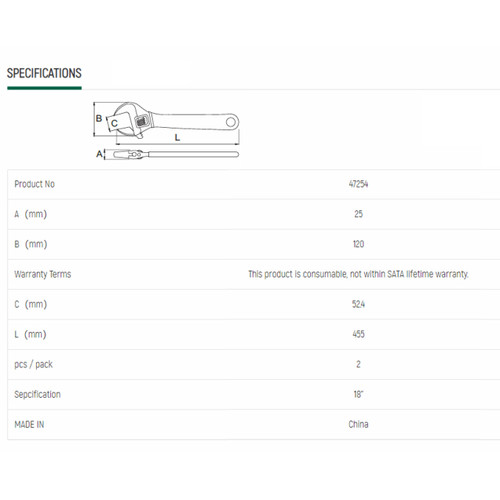The height and width of the screenshot is (500, 500).
Task: Click the Sepcification value 18"
Action: pos(358,394)
